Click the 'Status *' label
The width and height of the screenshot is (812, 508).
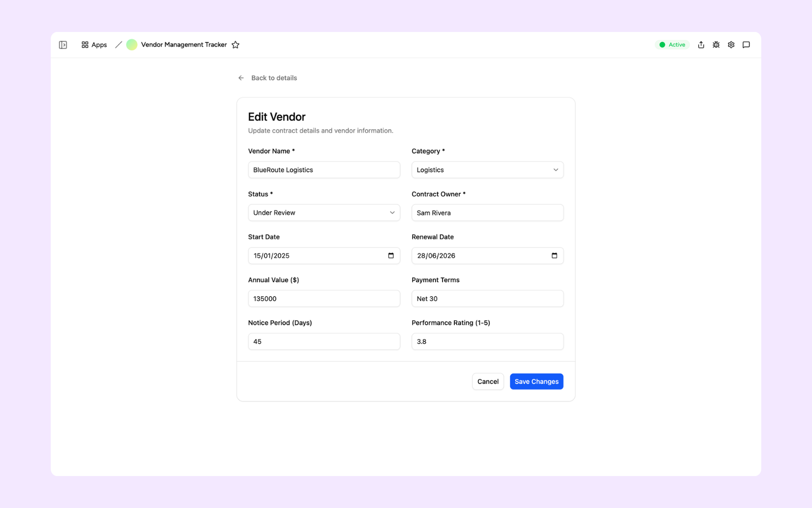(x=260, y=194)
